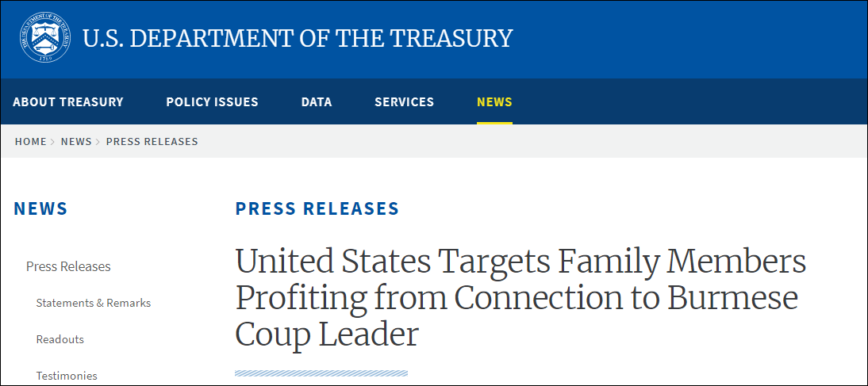Click the News breadcrumb link
868x386 pixels.
(76, 142)
